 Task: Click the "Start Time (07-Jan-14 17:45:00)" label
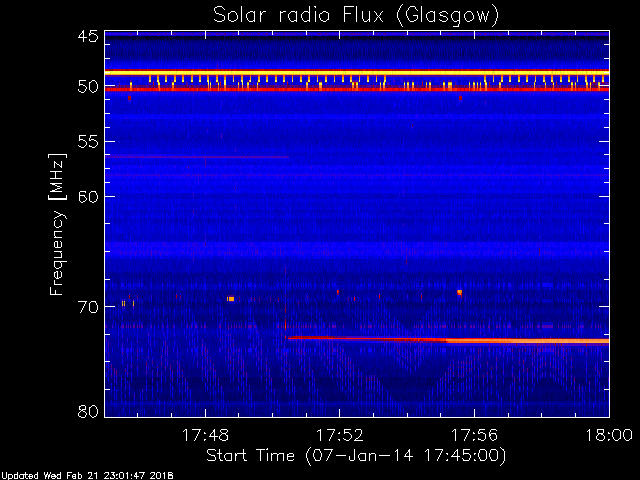[x=356, y=455]
